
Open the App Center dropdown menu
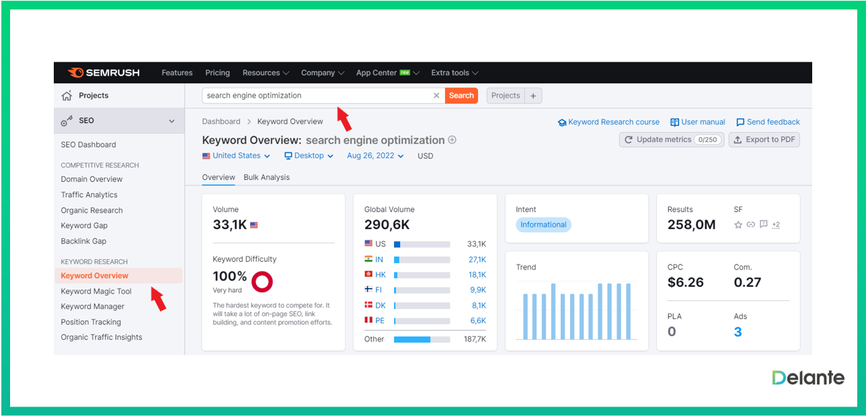tap(388, 73)
